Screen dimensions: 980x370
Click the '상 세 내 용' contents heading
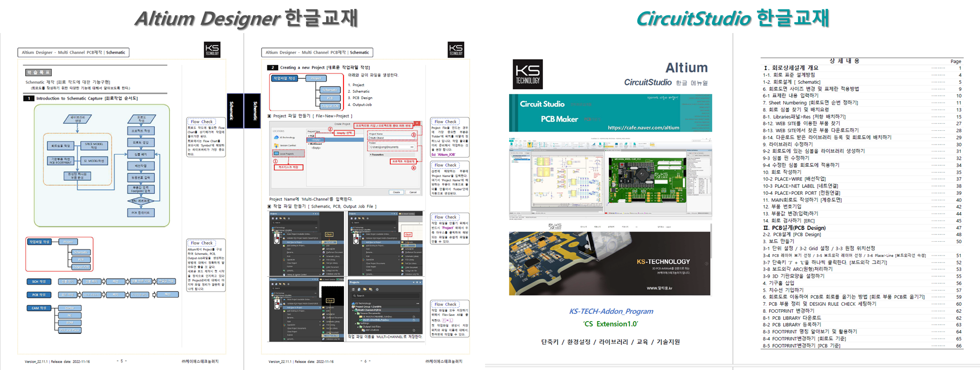(844, 61)
